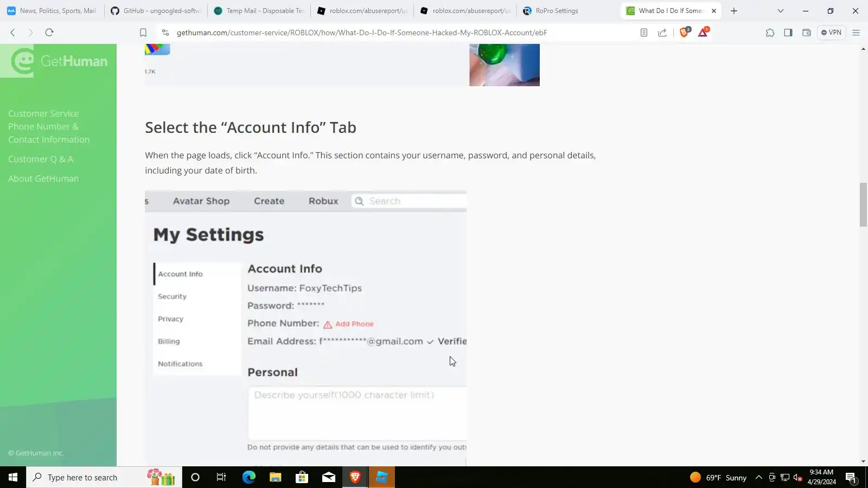Open the notification center icon

[x=851, y=477]
